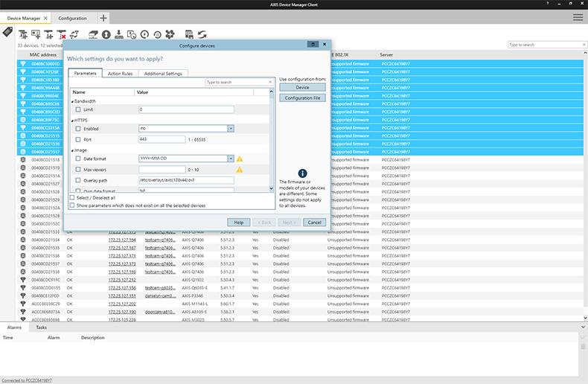Click the HTTPS Port value field
The height and width of the screenshot is (384, 588).
click(162, 139)
